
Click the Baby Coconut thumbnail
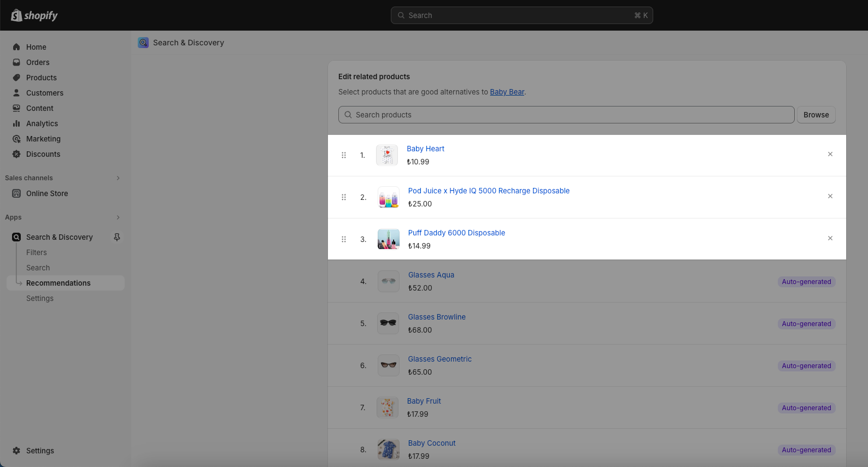389,450
